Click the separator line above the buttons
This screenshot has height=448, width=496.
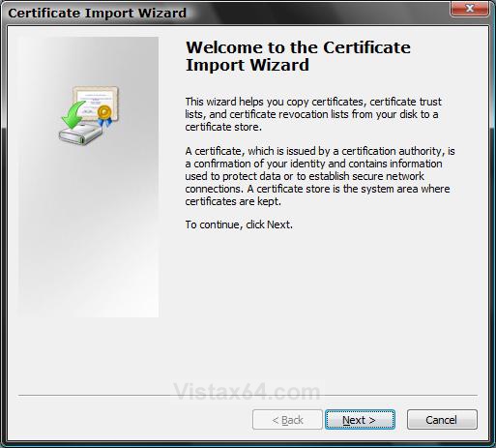click(x=248, y=395)
